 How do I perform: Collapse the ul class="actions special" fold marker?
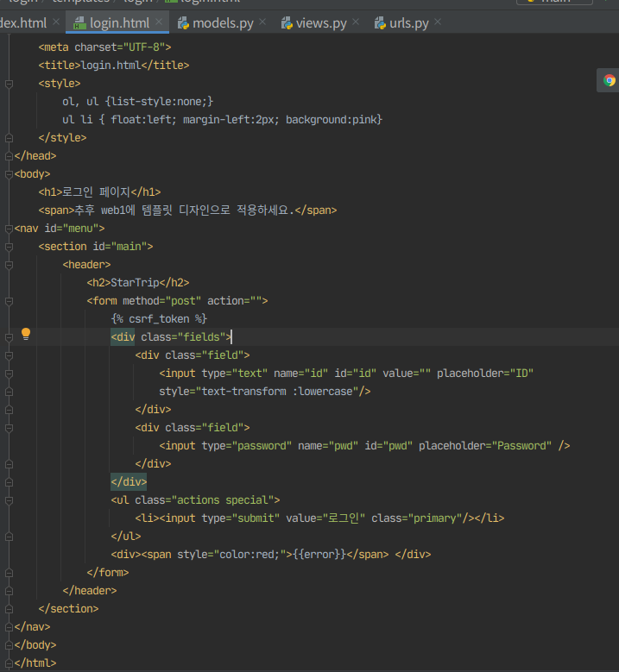[x=9, y=500]
